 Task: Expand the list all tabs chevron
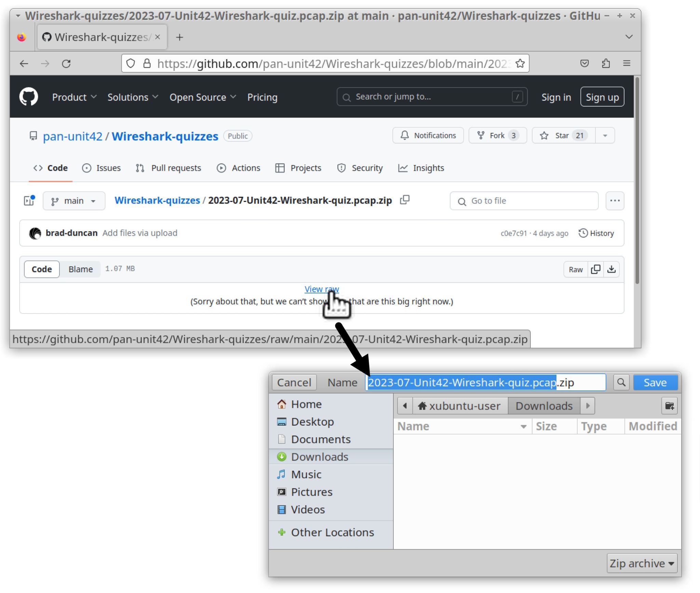[629, 37]
